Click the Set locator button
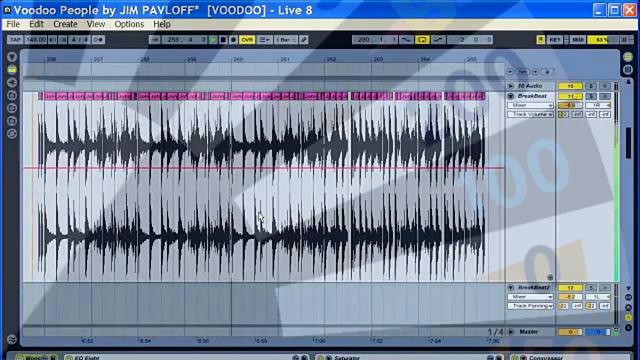 (522, 72)
